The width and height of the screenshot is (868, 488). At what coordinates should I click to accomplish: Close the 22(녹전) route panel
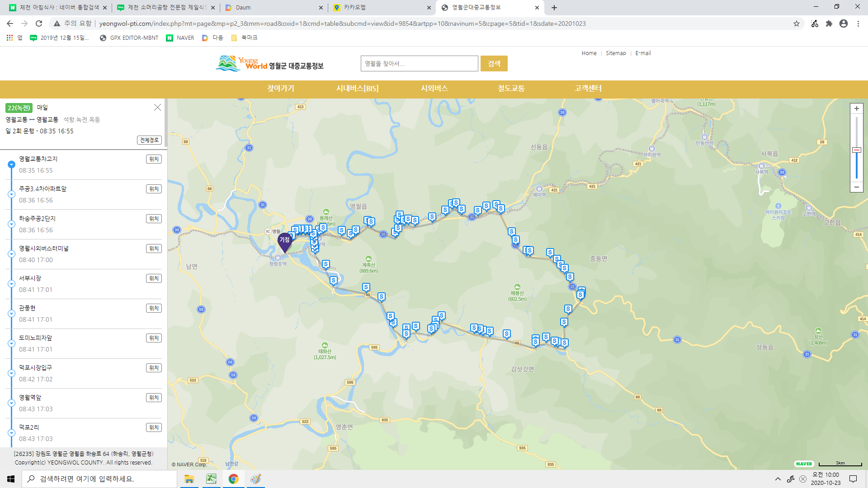tap(157, 107)
